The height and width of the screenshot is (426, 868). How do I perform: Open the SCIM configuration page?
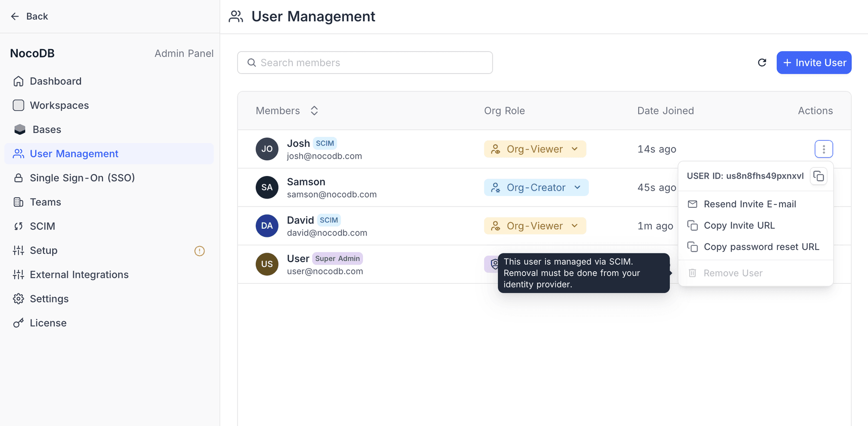pos(42,226)
